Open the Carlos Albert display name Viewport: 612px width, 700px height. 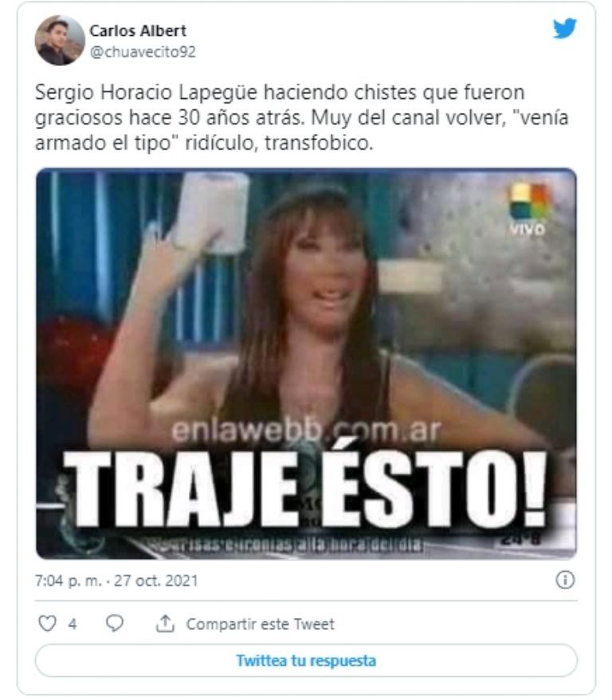click(x=138, y=31)
